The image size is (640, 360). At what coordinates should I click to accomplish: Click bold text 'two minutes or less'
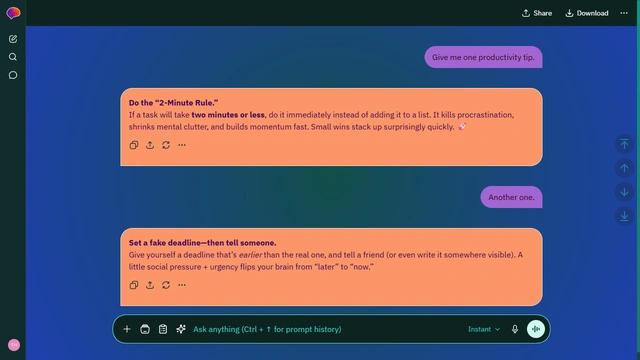point(228,115)
